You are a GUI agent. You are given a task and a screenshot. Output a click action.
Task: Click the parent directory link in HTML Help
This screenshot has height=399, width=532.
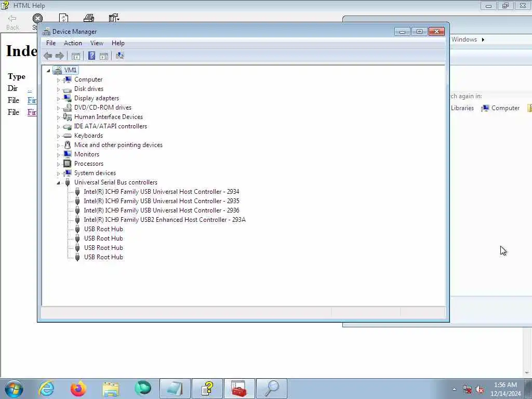[x=30, y=88]
